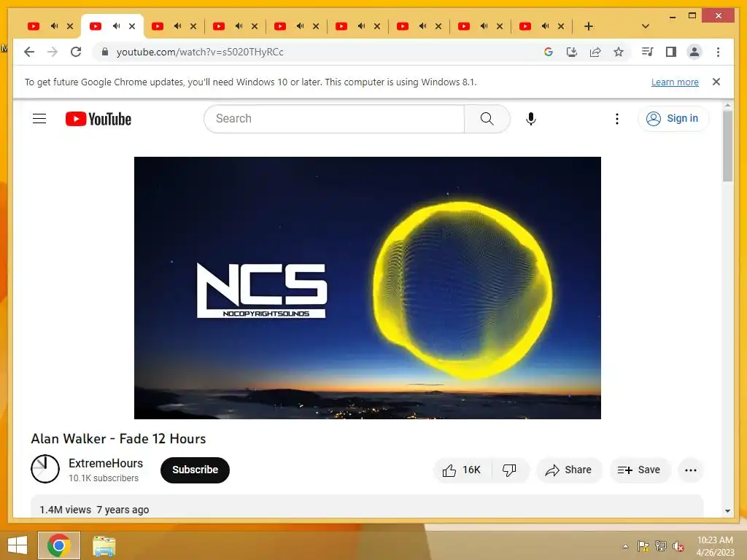This screenshot has width=747, height=560.
Task: Go back using the browser back arrow
Action: pos(29,52)
